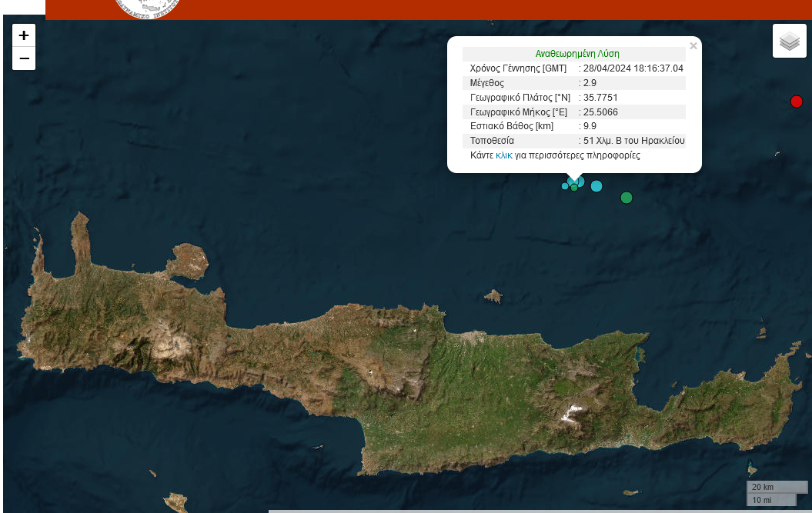The width and height of the screenshot is (812, 513).
Task: Zoom in on the map
Action: pyautogui.click(x=24, y=35)
